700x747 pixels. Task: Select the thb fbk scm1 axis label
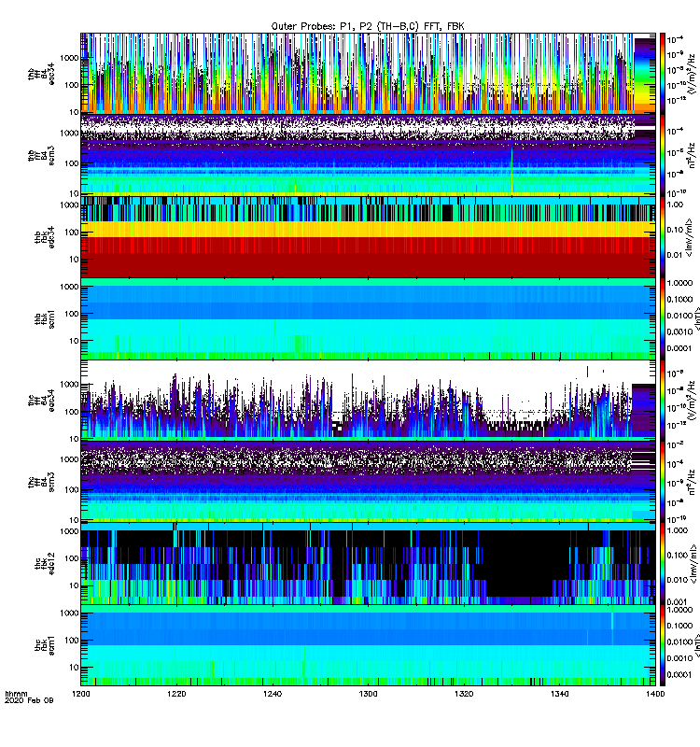click(45, 318)
